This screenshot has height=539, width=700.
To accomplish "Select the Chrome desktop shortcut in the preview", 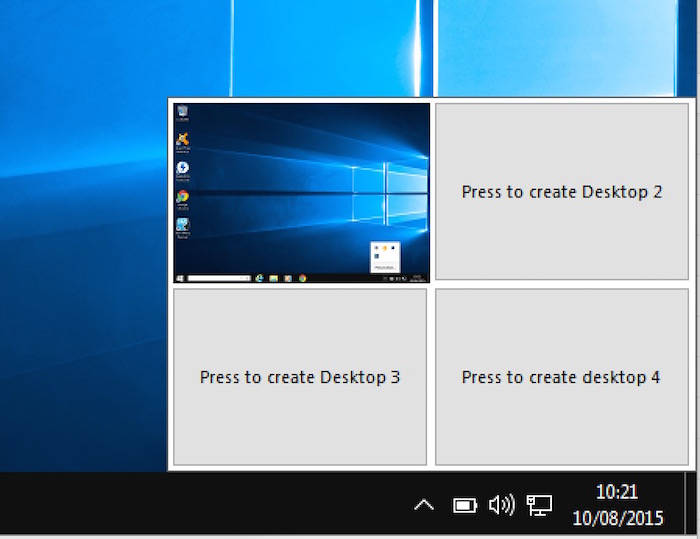I will click(x=183, y=197).
